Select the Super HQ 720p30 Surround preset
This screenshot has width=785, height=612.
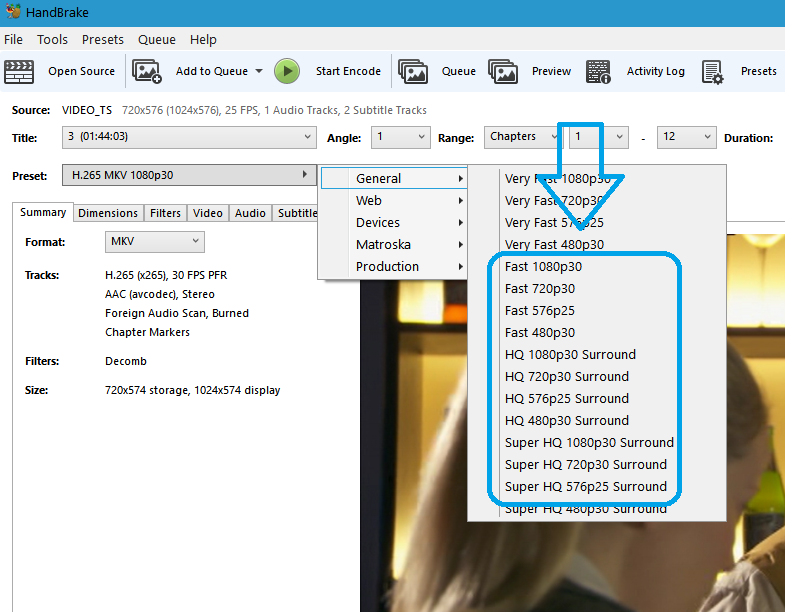pyautogui.click(x=586, y=465)
